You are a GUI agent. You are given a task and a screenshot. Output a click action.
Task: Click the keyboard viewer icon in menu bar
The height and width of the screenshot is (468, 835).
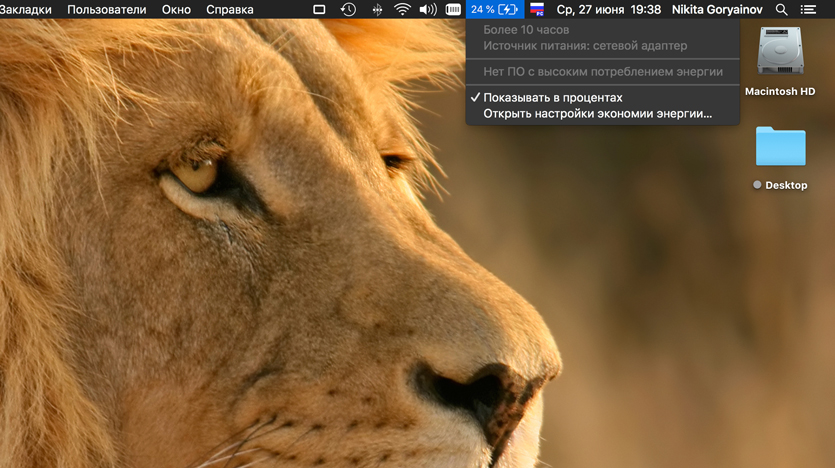453,9
